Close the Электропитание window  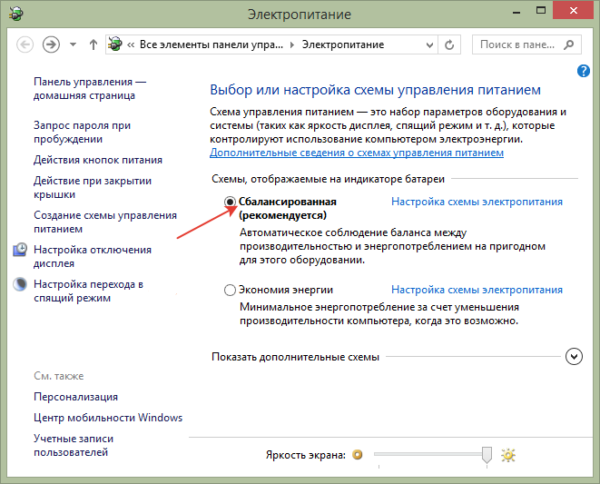(573, 11)
